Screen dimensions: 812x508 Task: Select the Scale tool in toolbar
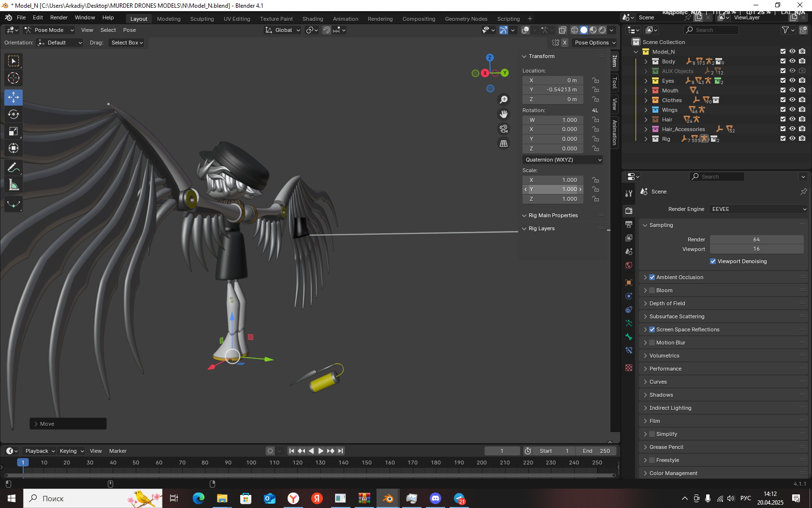click(x=14, y=131)
